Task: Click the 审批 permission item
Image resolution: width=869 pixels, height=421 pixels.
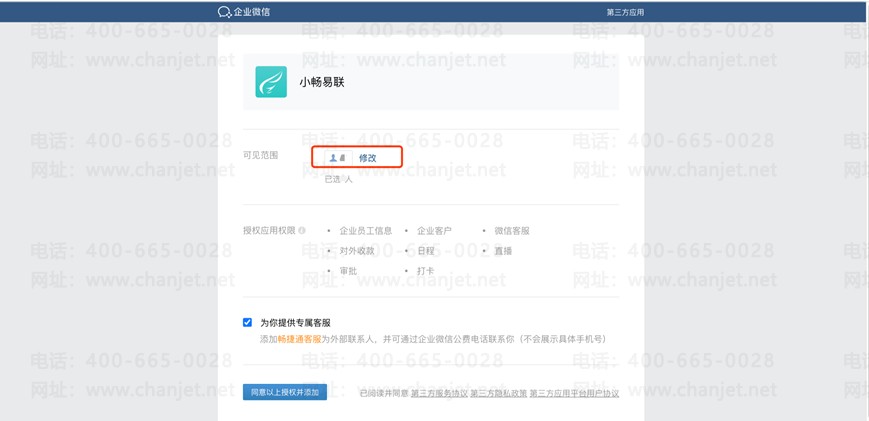Action: point(349,271)
